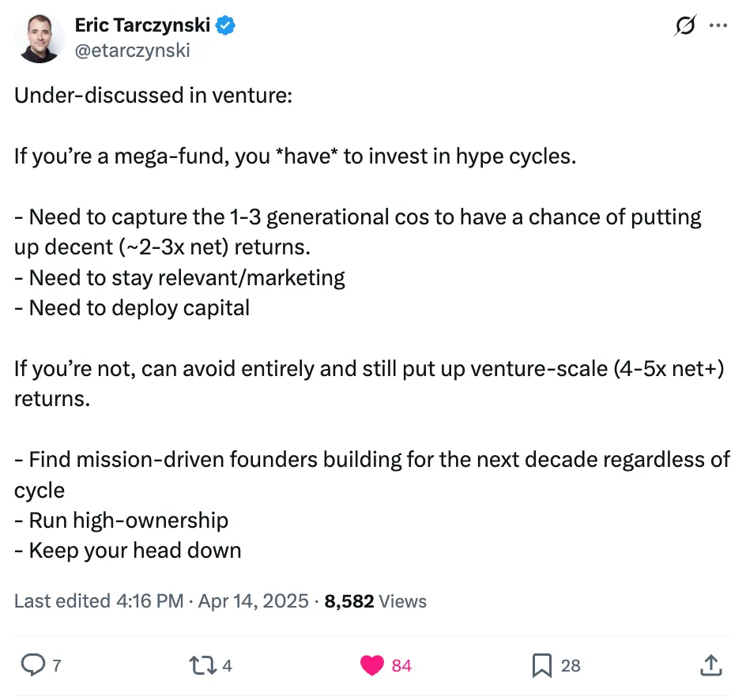This screenshot has width=746, height=700.
Task: Toggle the bookmark icon
Action: 542,665
